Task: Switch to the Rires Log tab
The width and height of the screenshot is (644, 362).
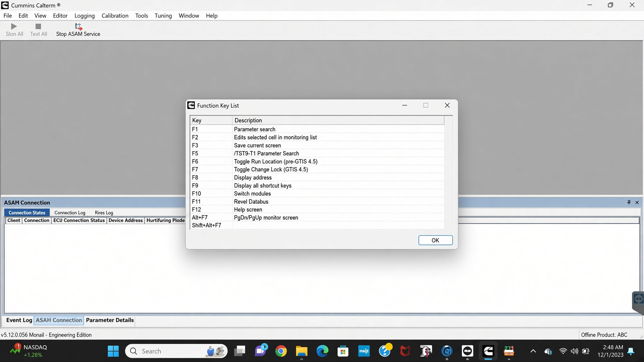Action: click(104, 213)
